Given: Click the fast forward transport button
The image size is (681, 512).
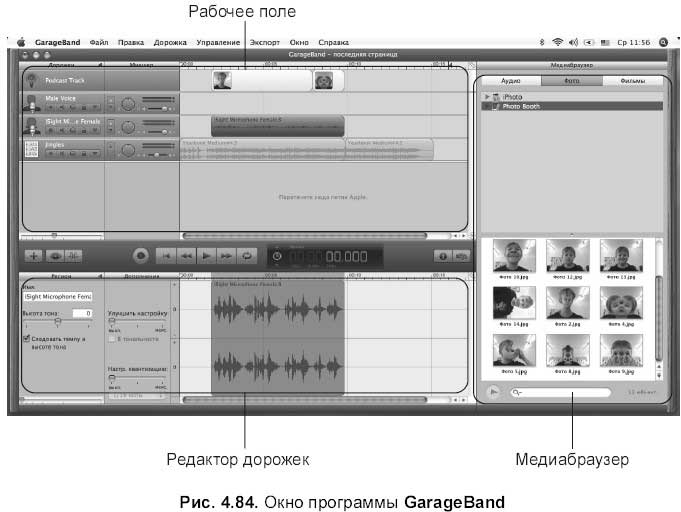Looking at the screenshot, I should tap(226, 256).
